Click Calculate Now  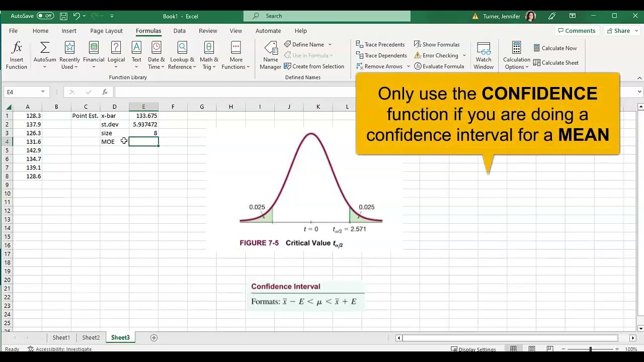[x=555, y=48]
